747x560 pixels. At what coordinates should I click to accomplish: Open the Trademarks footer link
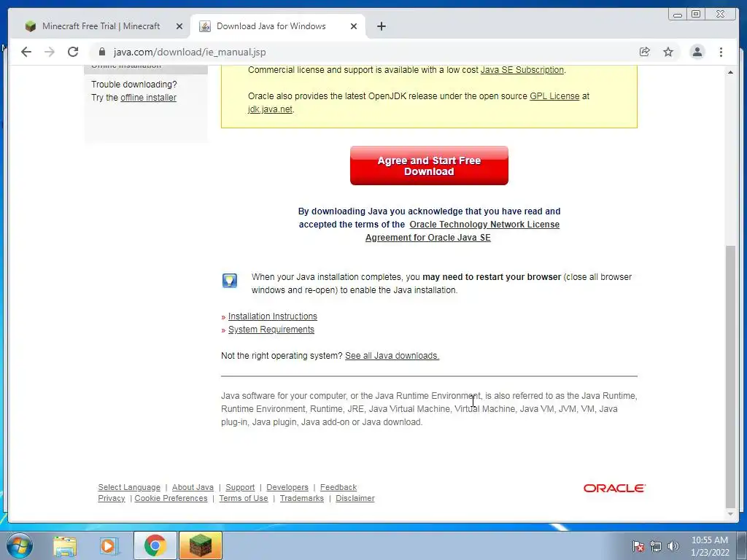coord(301,498)
